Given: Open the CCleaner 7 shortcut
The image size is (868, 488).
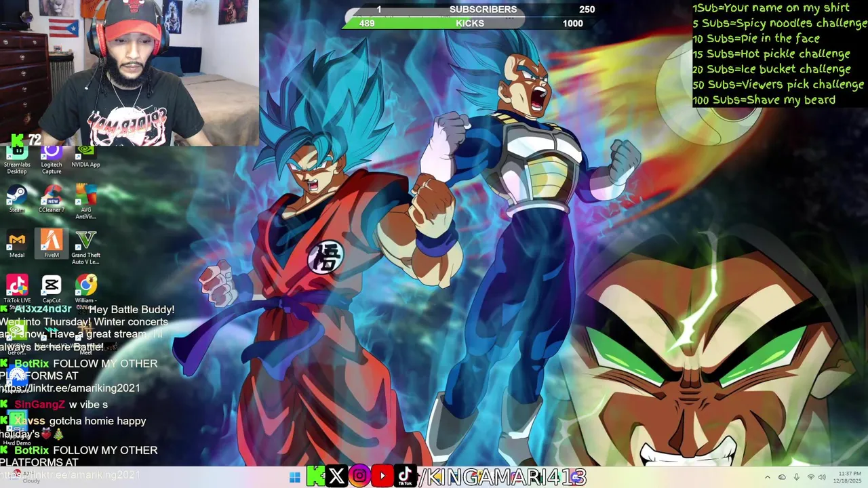Looking at the screenshot, I should (x=52, y=199).
